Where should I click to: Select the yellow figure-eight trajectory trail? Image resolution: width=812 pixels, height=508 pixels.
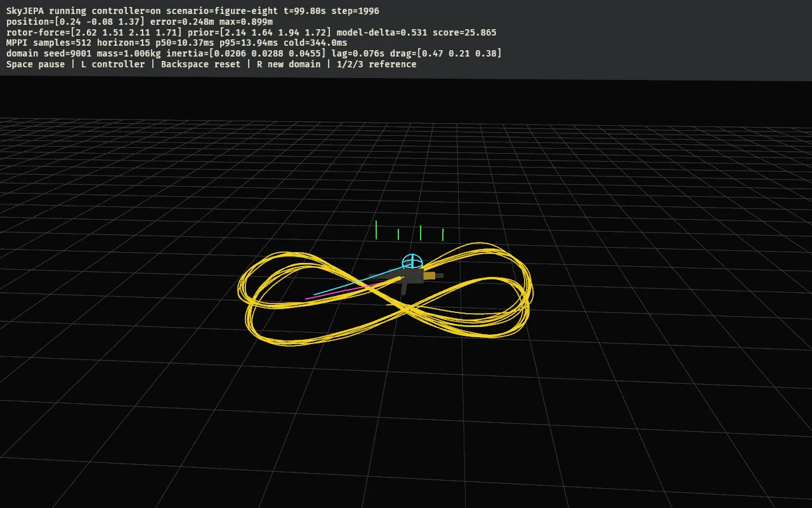point(385,294)
